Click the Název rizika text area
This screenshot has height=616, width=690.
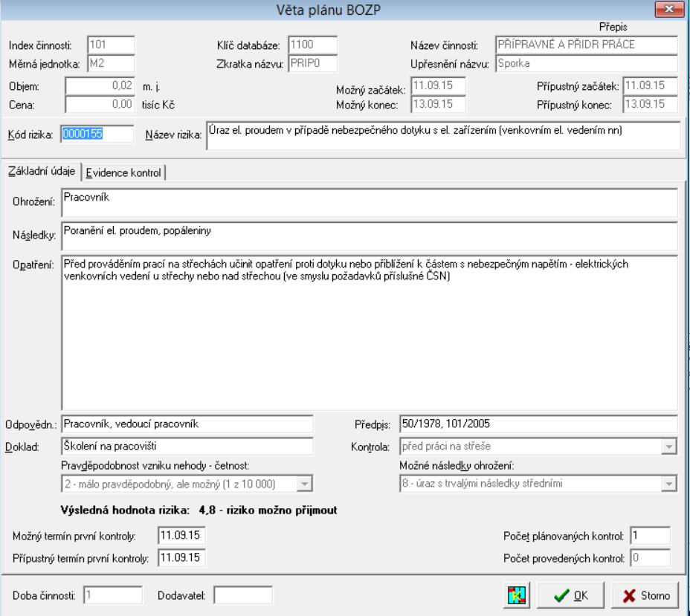tap(443, 136)
